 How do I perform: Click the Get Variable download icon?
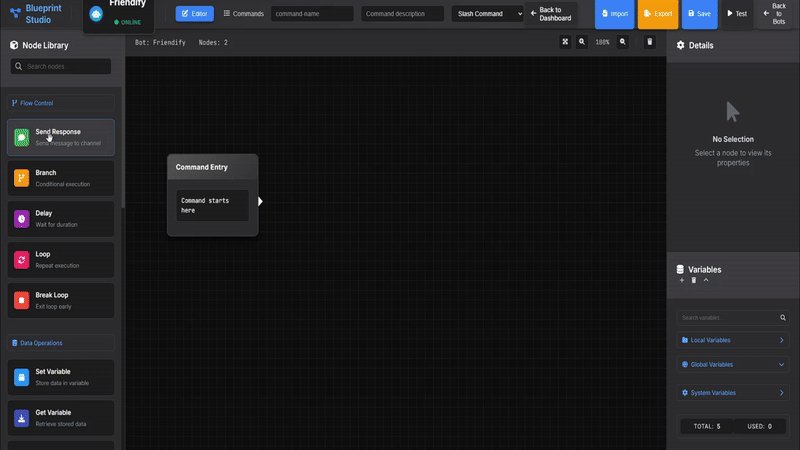click(21, 418)
